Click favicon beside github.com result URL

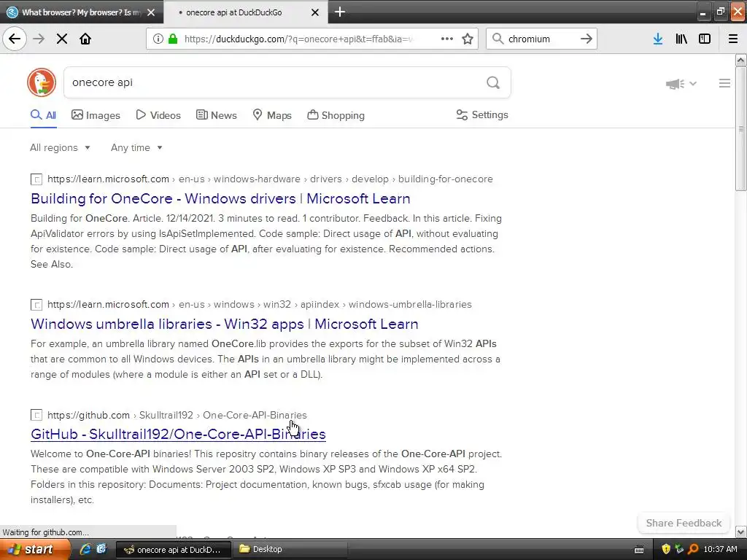[x=36, y=415]
